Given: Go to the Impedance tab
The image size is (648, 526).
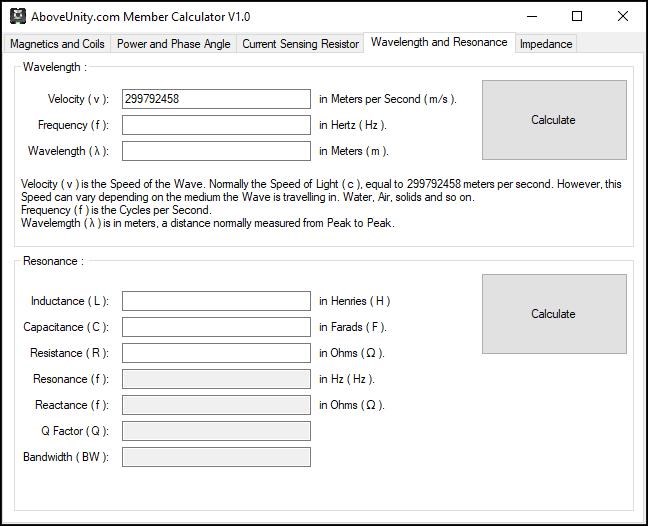Looking at the screenshot, I should [546, 44].
